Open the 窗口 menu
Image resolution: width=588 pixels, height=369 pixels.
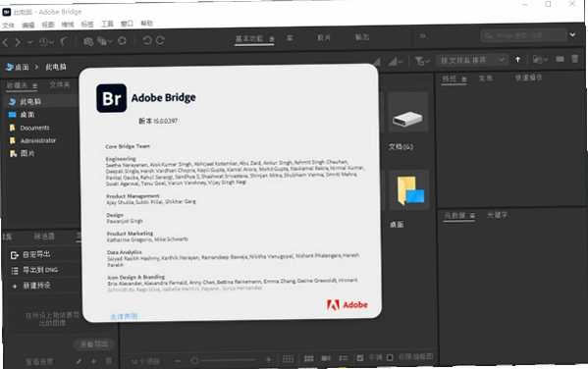point(127,24)
